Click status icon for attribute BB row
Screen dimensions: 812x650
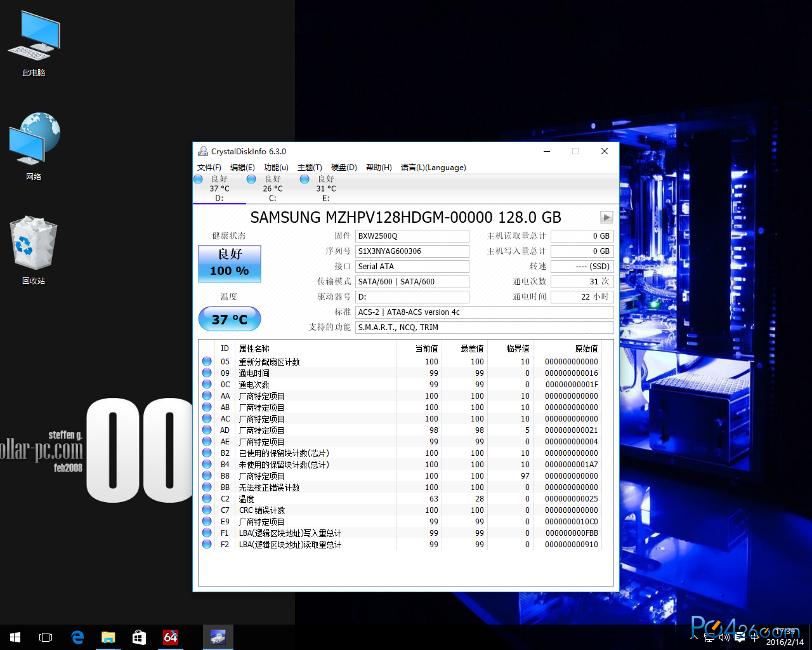207,487
